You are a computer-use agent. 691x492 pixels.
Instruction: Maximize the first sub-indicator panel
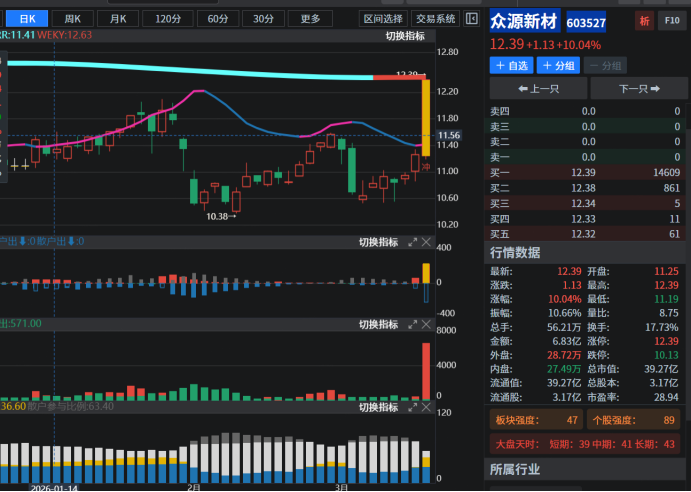click(x=411, y=243)
